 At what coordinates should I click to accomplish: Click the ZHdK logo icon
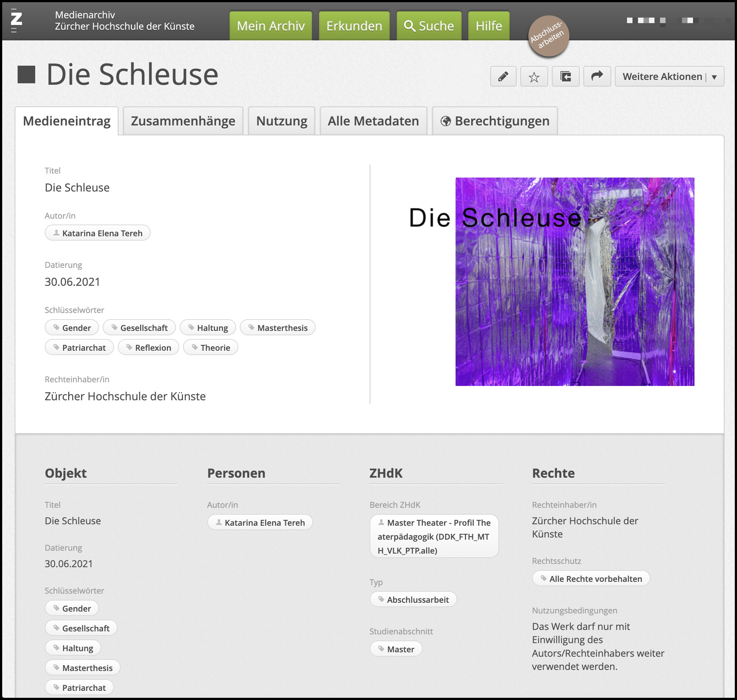pos(16,21)
